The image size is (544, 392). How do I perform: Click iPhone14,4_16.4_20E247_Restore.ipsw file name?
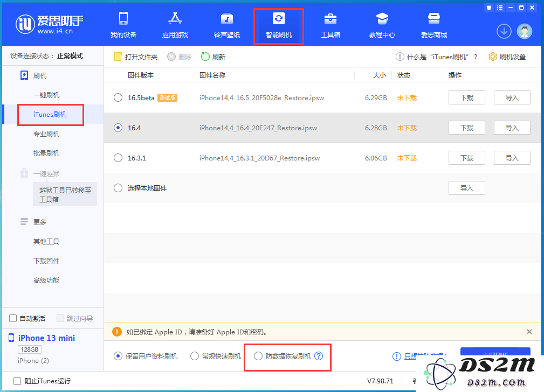pyautogui.click(x=258, y=128)
